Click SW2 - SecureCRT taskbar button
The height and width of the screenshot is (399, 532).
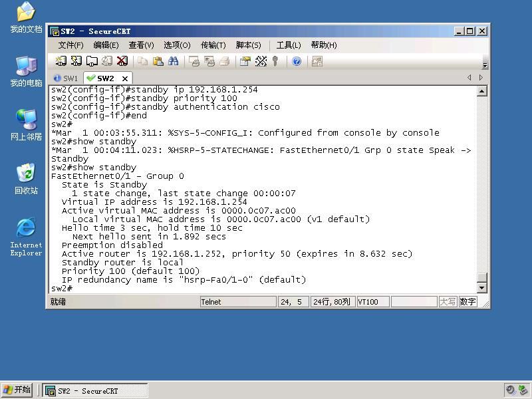95,390
